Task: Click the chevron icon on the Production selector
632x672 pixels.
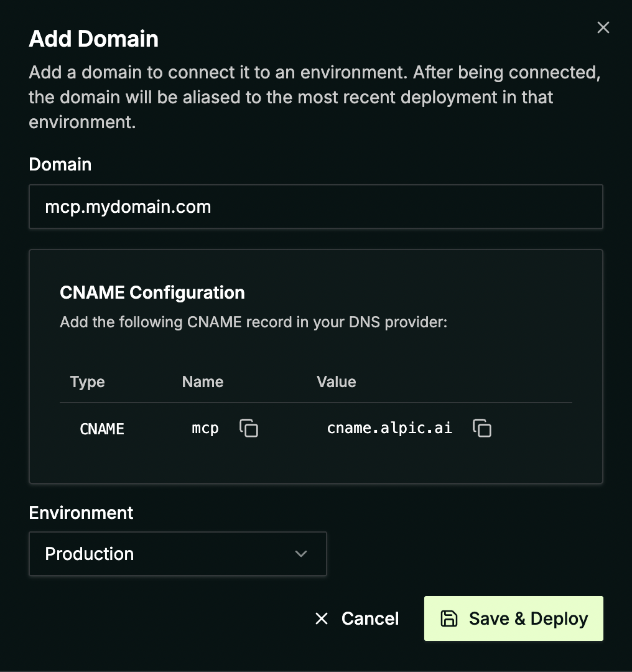Action: click(x=301, y=554)
